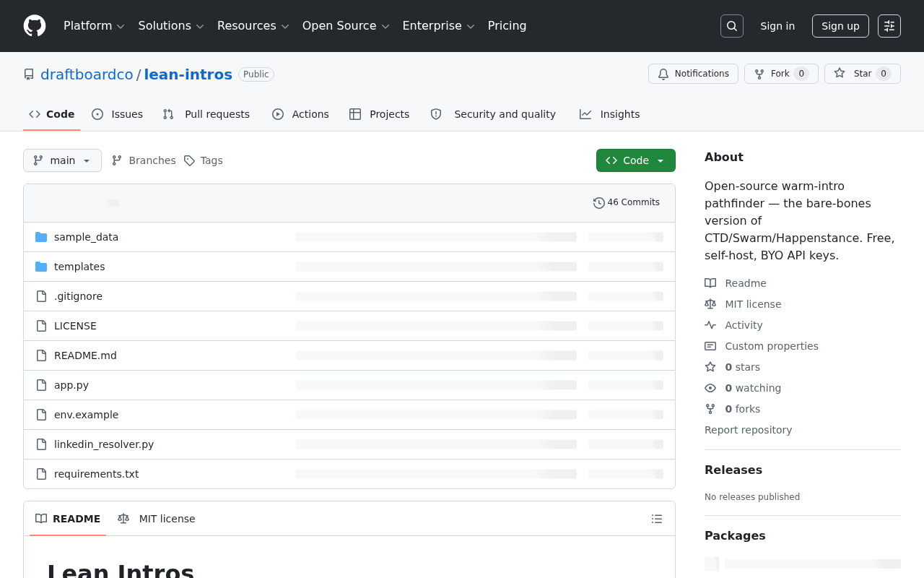Switch to the Projects tab
This screenshot has width=924, height=578.
(x=379, y=114)
